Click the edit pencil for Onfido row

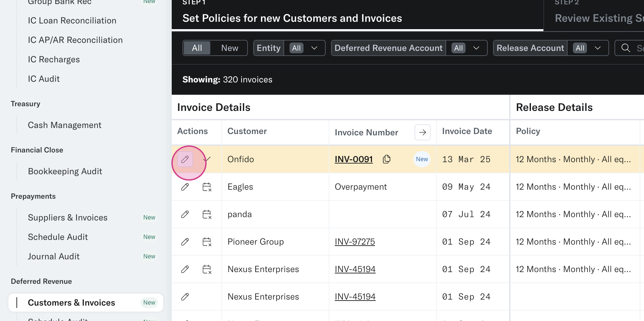point(185,159)
